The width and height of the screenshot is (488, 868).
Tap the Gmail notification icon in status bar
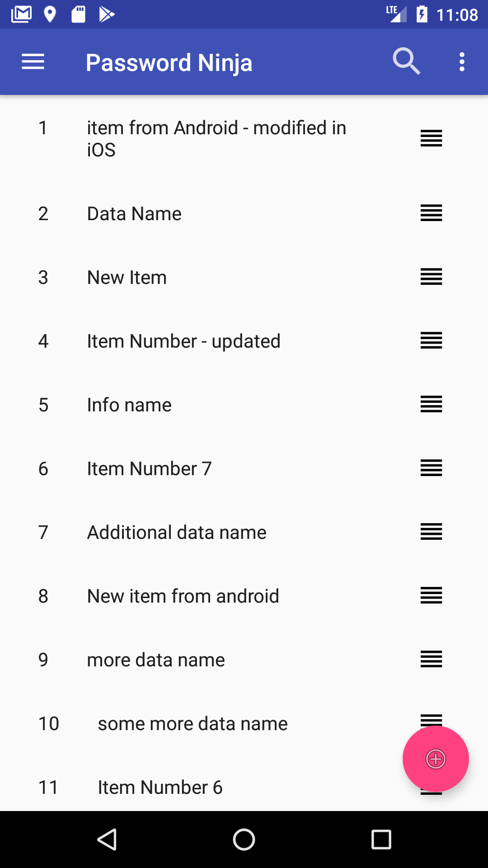point(21,14)
